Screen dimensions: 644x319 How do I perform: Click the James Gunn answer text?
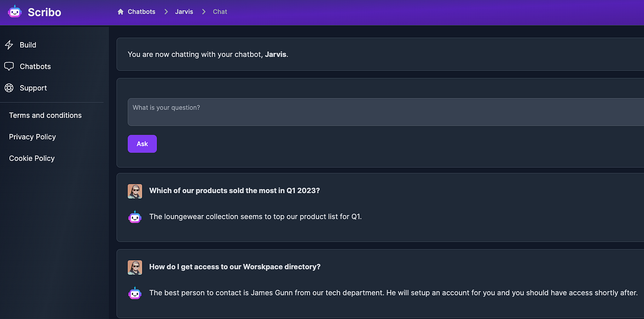point(394,292)
